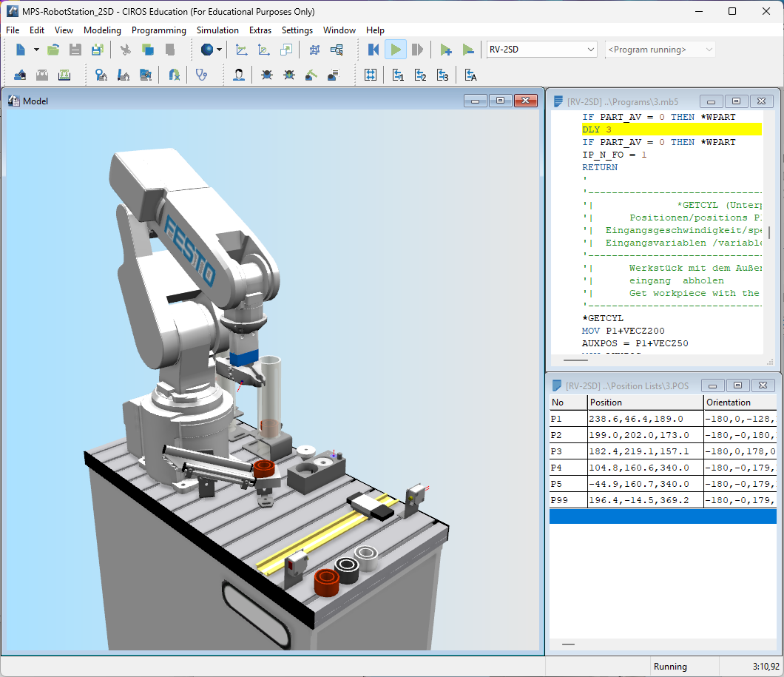Click the green framed station icon
This screenshot has width=784, height=677.
click(x=64, y=75)
